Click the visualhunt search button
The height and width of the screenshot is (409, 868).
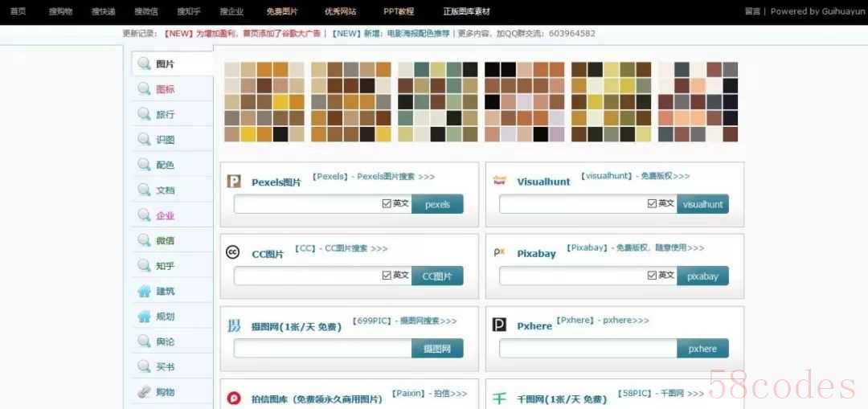702,203
